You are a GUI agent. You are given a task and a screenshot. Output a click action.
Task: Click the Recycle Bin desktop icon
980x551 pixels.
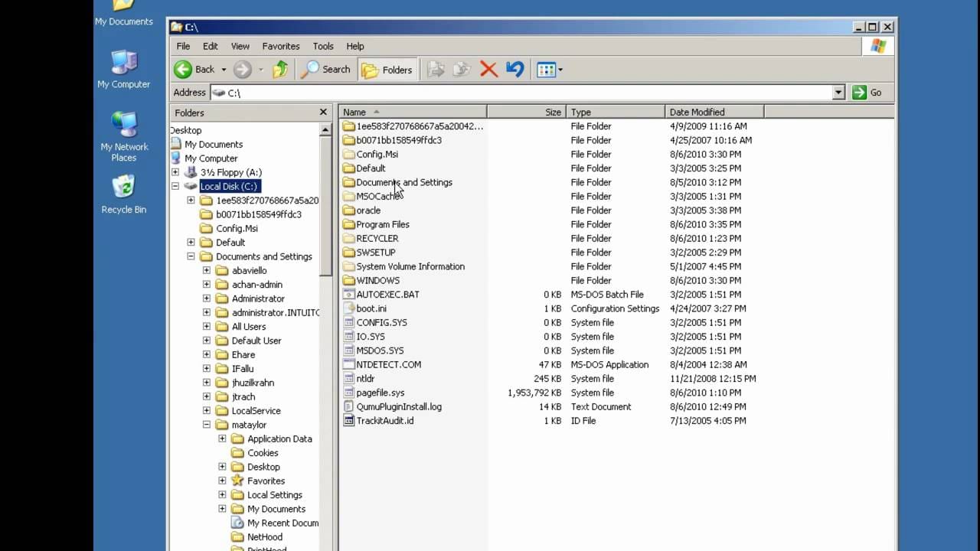click(123, 194)
